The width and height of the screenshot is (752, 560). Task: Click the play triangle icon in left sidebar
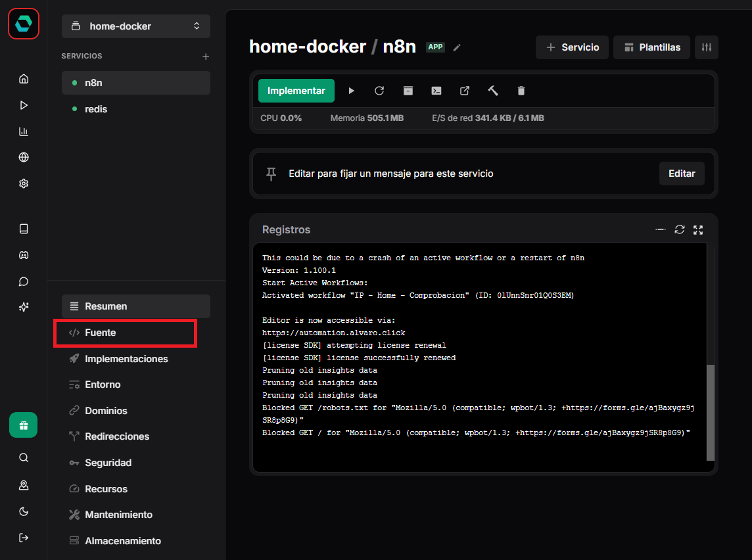click(24, 105)
